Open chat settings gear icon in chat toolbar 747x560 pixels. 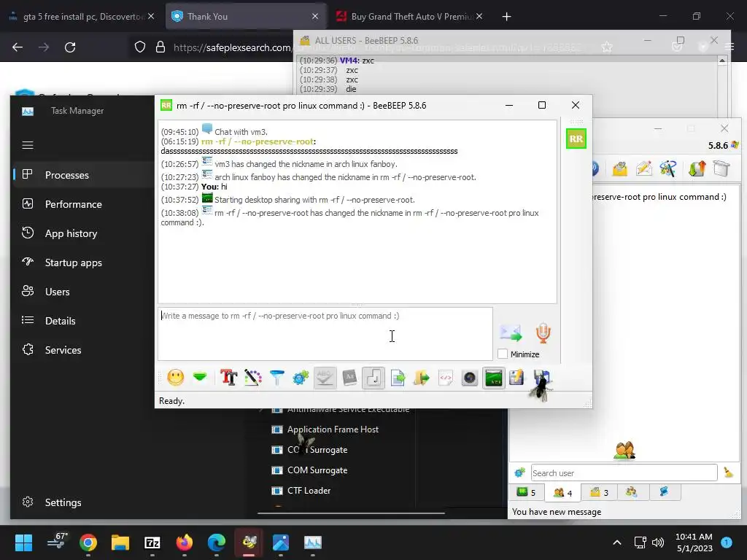(301, 378)
